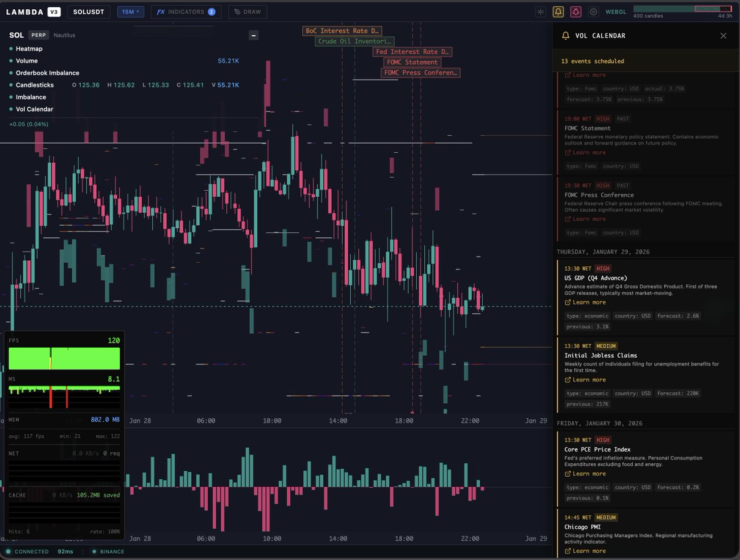
Task: Click the 92ms latency readout
Action: 65,551
